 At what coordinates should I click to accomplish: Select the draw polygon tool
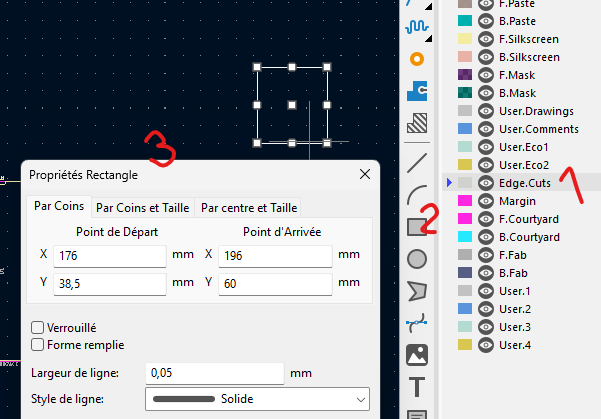click(417, 291)
